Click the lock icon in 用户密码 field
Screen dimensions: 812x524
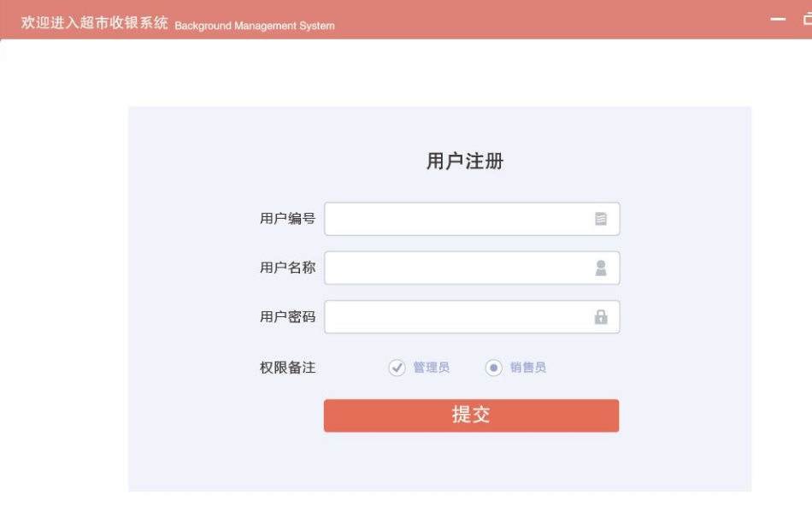pos(601,317)
